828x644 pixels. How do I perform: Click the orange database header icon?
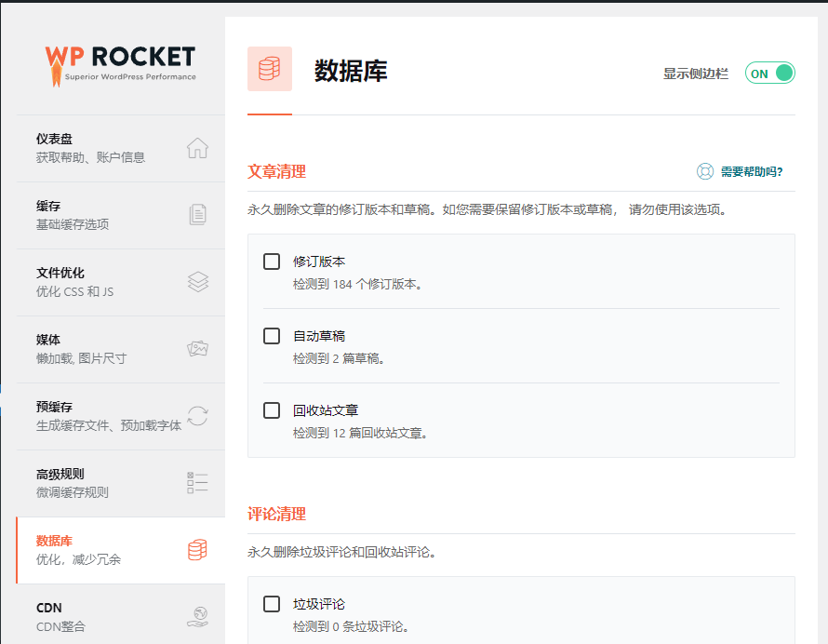click(x=270, y=69)
